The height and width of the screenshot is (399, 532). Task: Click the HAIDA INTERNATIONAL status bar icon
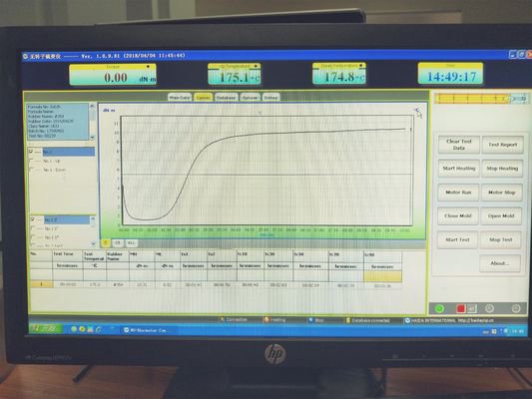coord(407,320)
